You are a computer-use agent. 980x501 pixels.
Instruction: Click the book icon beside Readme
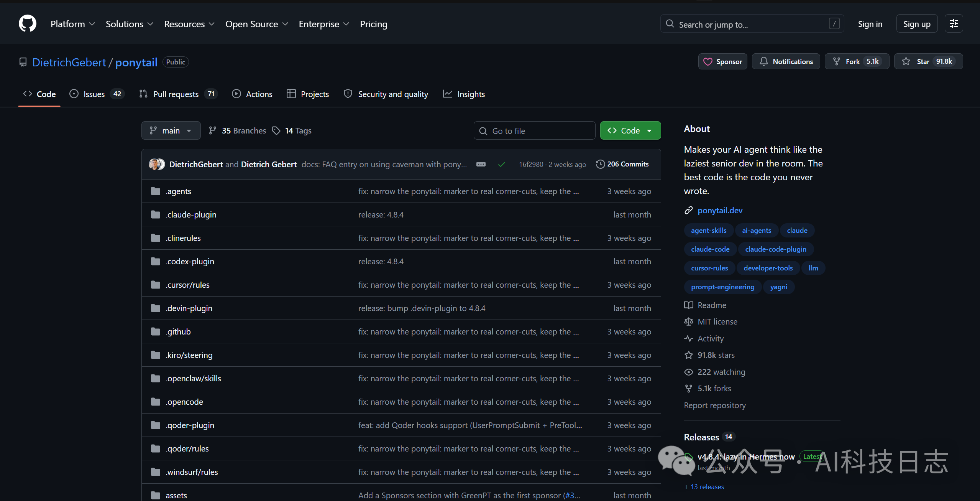coord(688,305)
